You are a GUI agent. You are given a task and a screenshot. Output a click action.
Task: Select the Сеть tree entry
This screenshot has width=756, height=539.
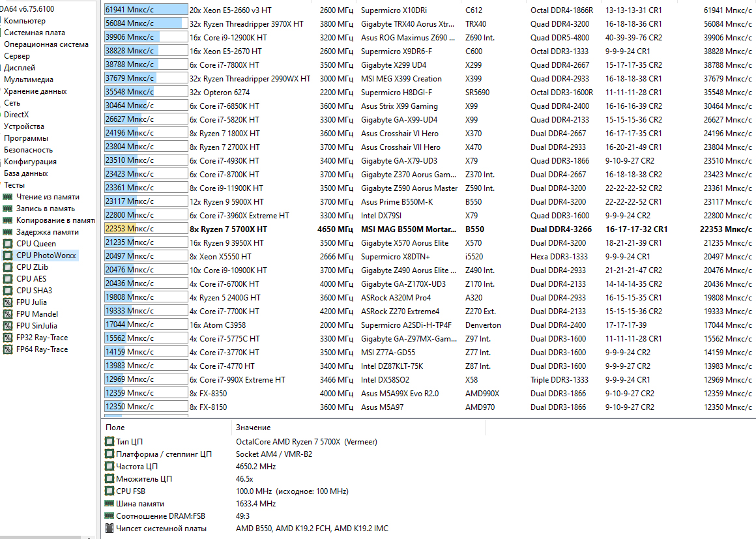point(12,103)
